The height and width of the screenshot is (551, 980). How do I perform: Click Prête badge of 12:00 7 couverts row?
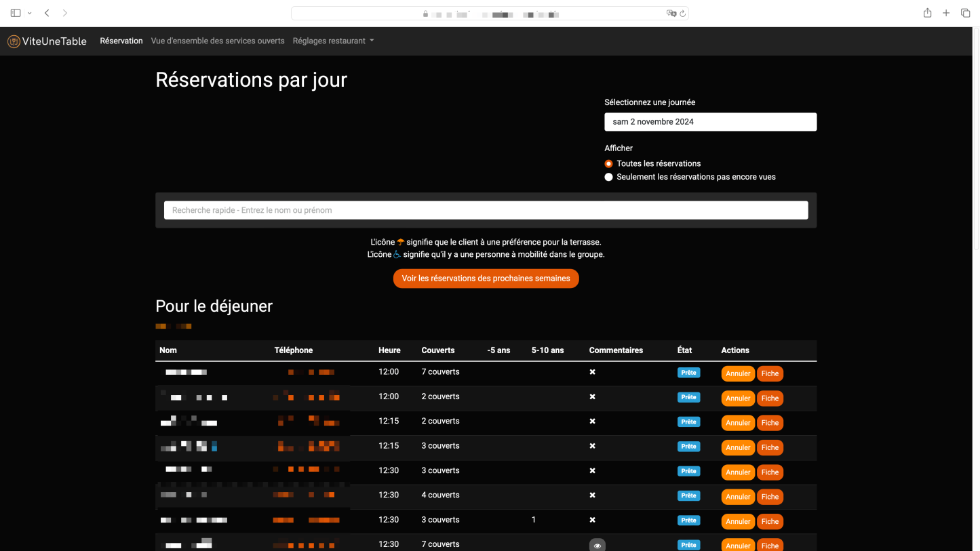point(688,373)
